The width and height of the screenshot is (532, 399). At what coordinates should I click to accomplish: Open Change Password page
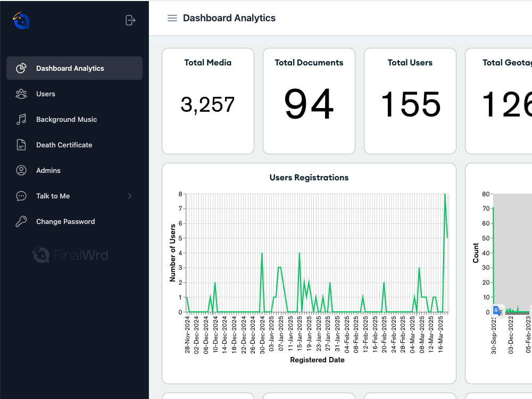point(74,221)
